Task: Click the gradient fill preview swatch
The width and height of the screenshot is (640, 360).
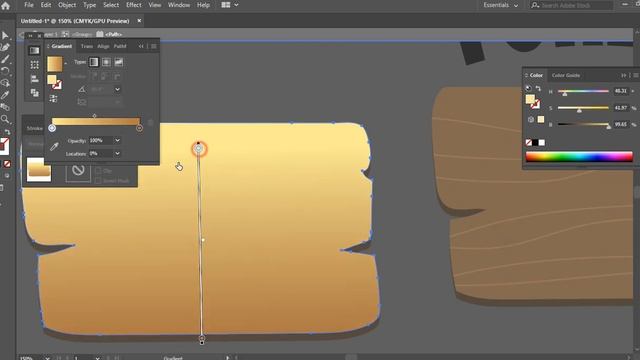Action: tap(55, 64)
